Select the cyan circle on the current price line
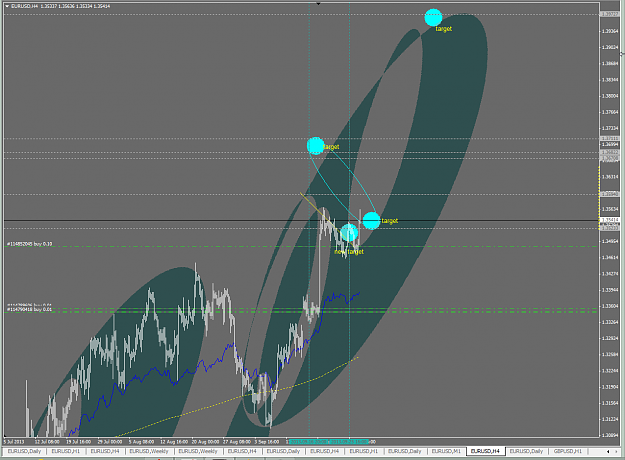 click(x=371, y=221)
